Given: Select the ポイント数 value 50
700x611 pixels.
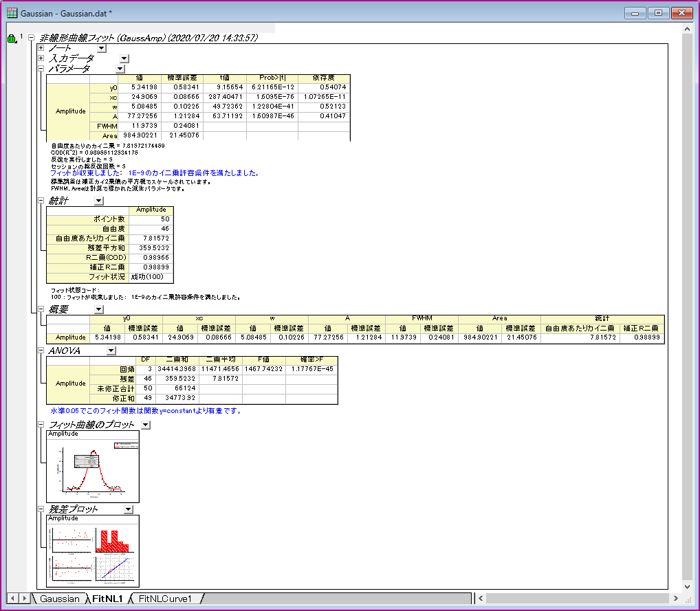Looking at the screenshot, I should [151, 219].
